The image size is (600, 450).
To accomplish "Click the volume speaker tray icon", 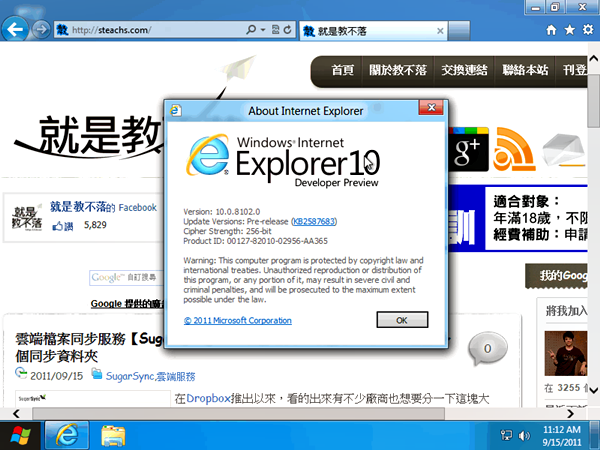I will [524, 435].
